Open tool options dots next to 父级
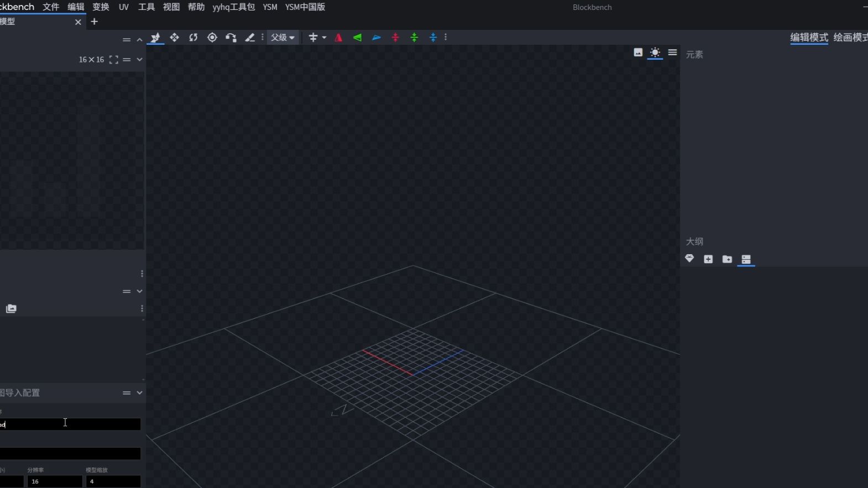 pos(263,38)
